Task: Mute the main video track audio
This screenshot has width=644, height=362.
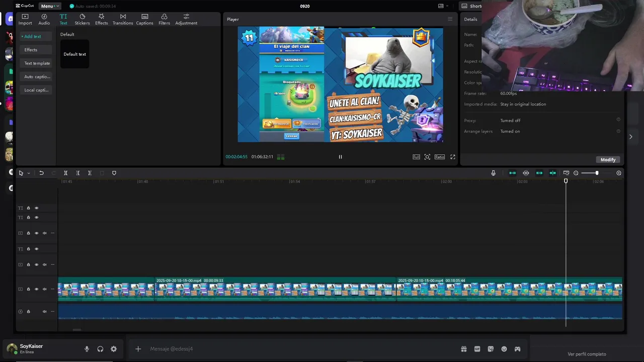Action: pyautogui.click(x=44, y=289)
